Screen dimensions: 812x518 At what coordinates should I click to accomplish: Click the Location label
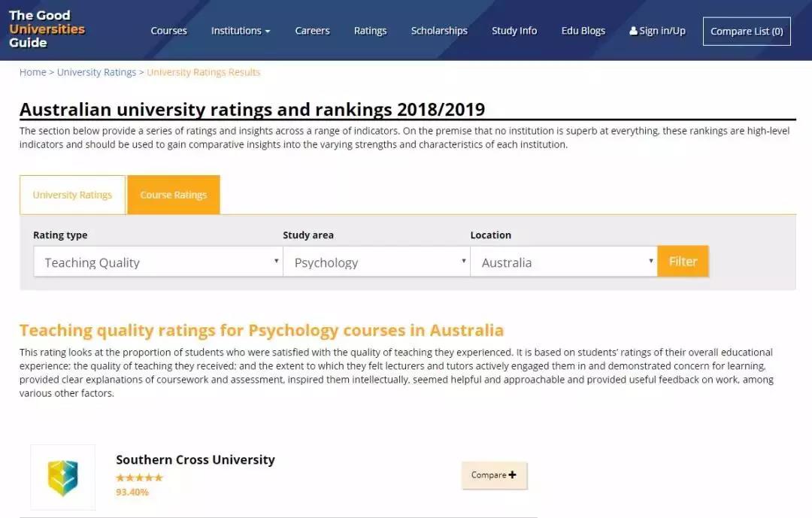click(x=490, y=235)
